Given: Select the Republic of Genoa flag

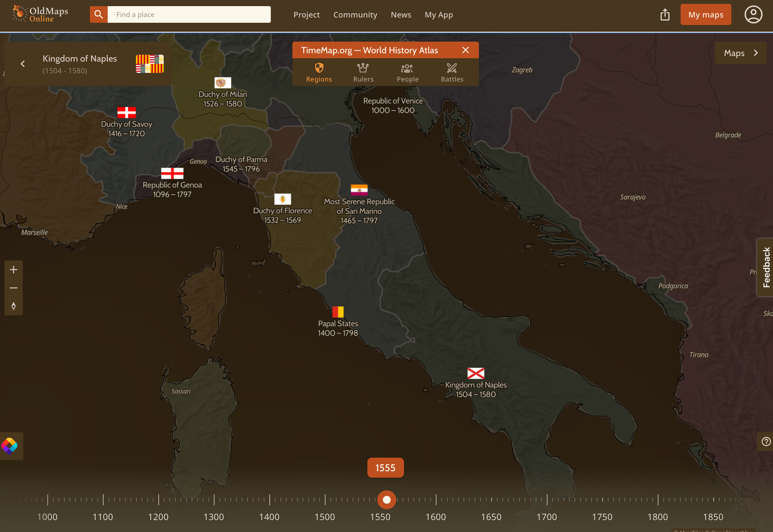Looking at the screenshot, I should pos(172,173).
